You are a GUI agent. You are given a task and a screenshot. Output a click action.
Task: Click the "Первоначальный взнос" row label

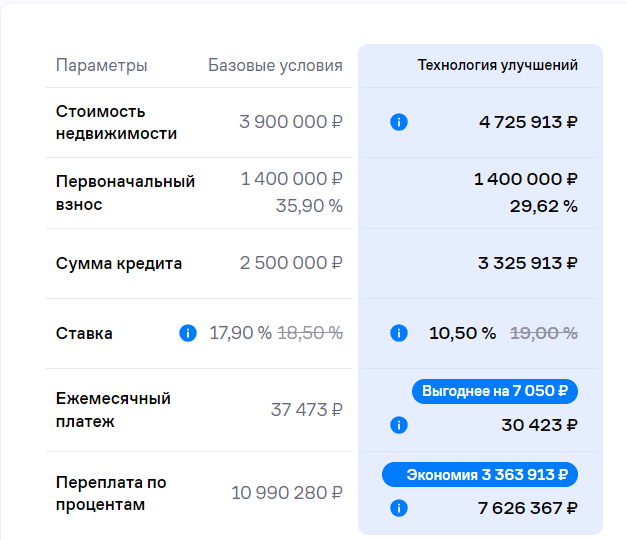coord(125,193)
